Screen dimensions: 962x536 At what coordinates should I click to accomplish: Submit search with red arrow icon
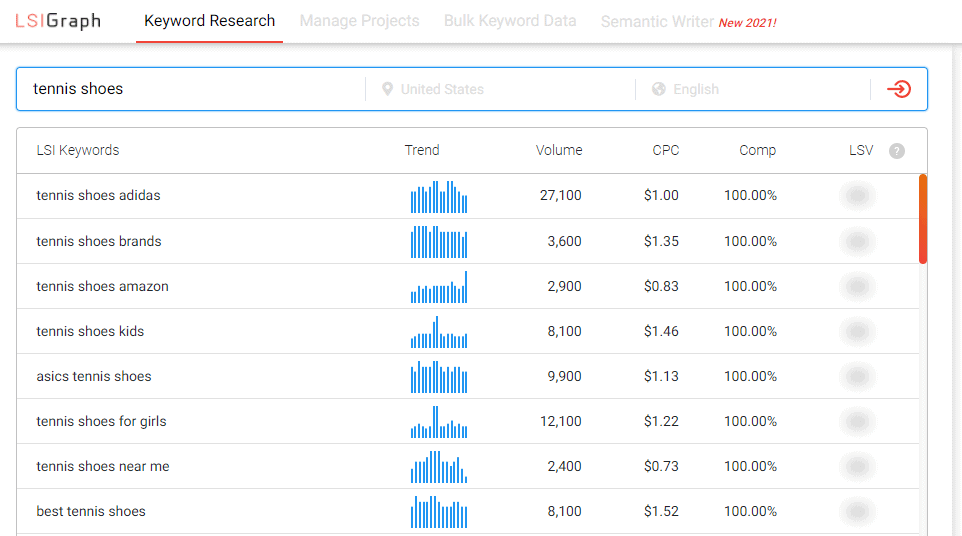click(x=899, y=89)
